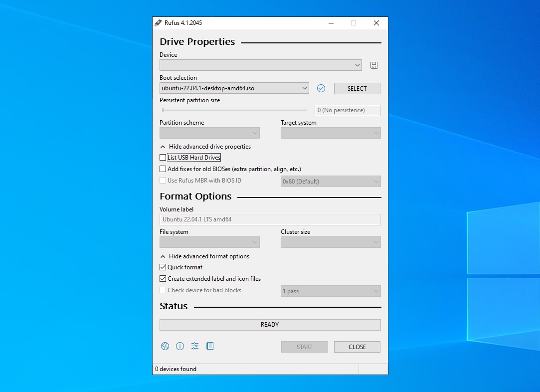Toggle Use Rufus MBR with BIOS ID checkbox
Screen dimensions: 540x392
pyautogui.click(x=163, y=180)
